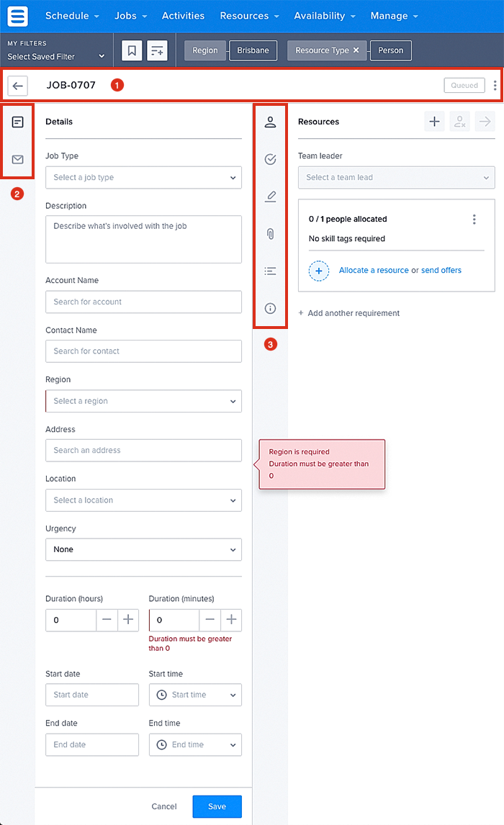Go to the Activities menu item
The height and width of the screenshot is (825, 504).
click(x=183, y=16)
